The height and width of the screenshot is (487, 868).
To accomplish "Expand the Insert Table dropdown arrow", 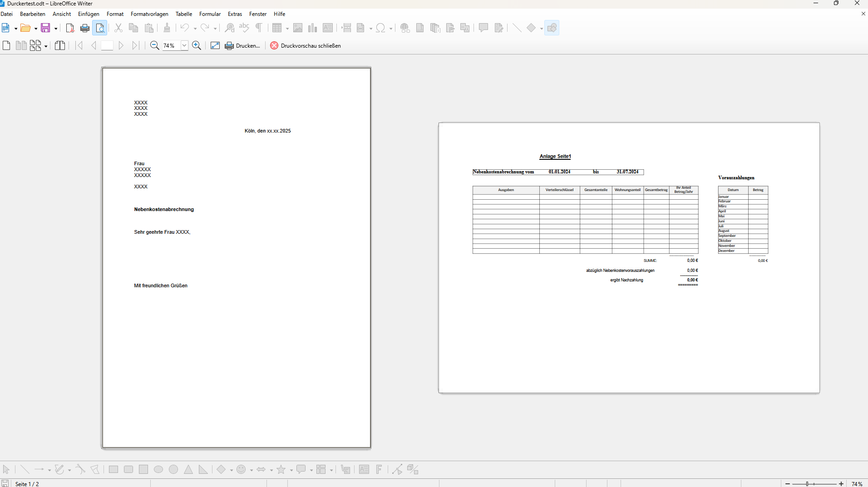I will pos(287,29).
